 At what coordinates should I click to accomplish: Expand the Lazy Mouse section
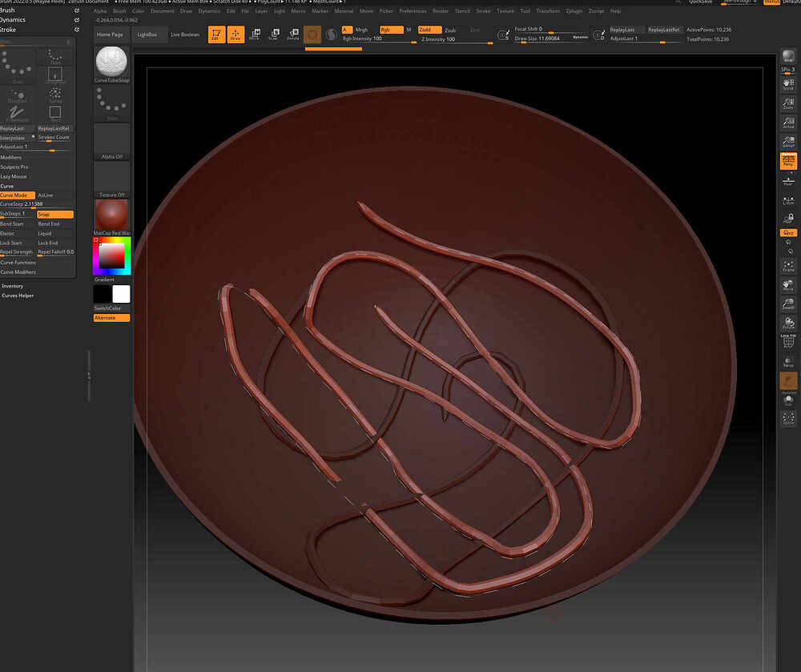tap(14, 177)
